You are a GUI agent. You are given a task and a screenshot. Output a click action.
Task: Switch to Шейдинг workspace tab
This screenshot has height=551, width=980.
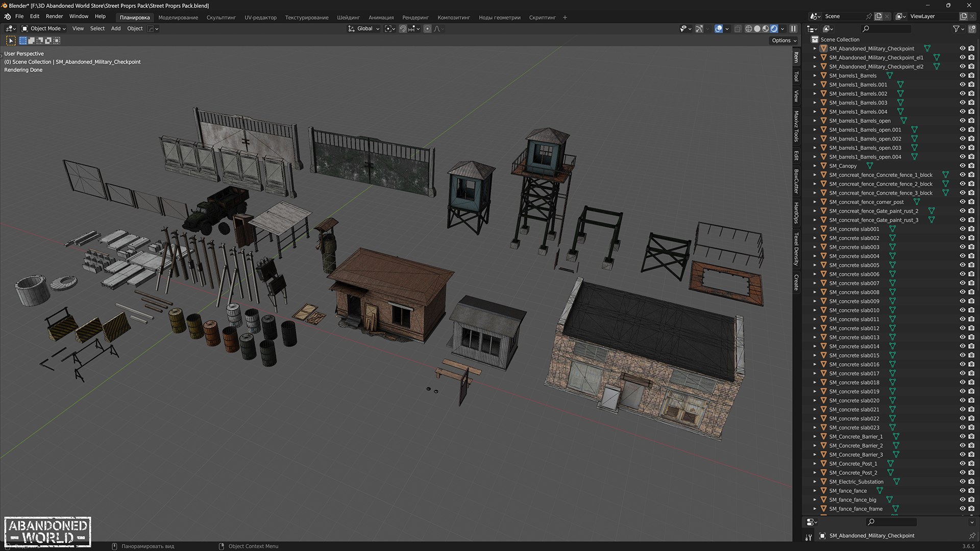[x=348, y=17]
